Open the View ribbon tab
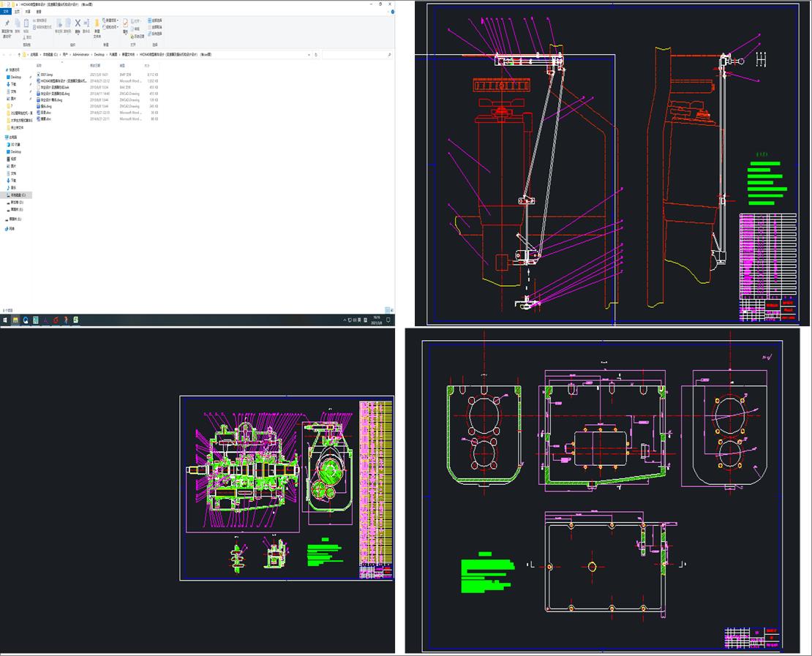The height and width of the screenshot is (656, 812). [39, 12]
